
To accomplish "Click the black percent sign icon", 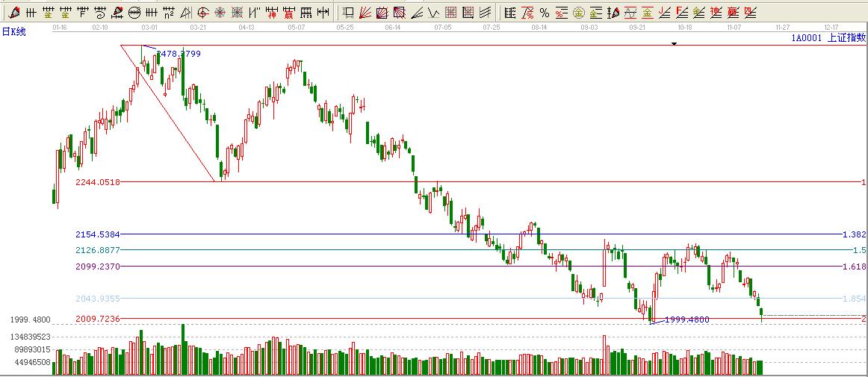I will coord(544,13).
